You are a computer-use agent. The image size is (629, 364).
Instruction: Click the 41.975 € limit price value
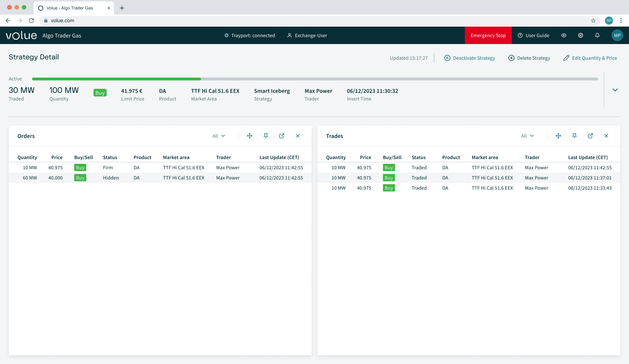pyautogui.click(x=132, y=91)
